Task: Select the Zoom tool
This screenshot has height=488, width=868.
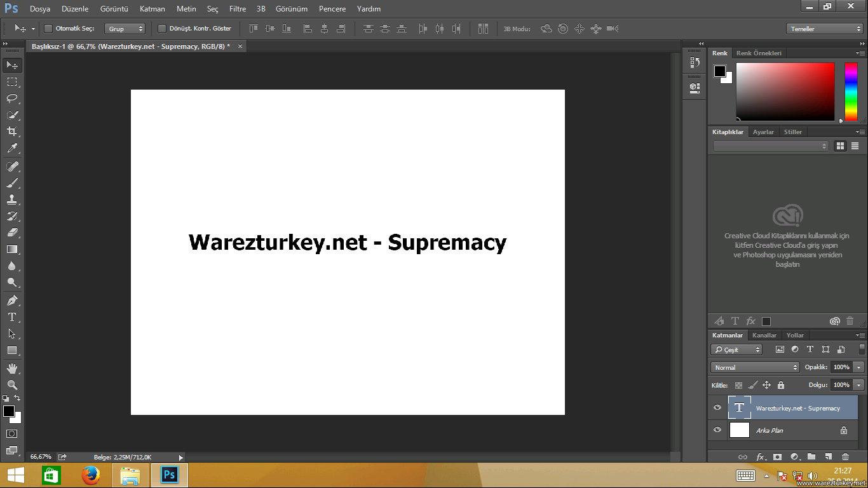Action: coord(12,385)
